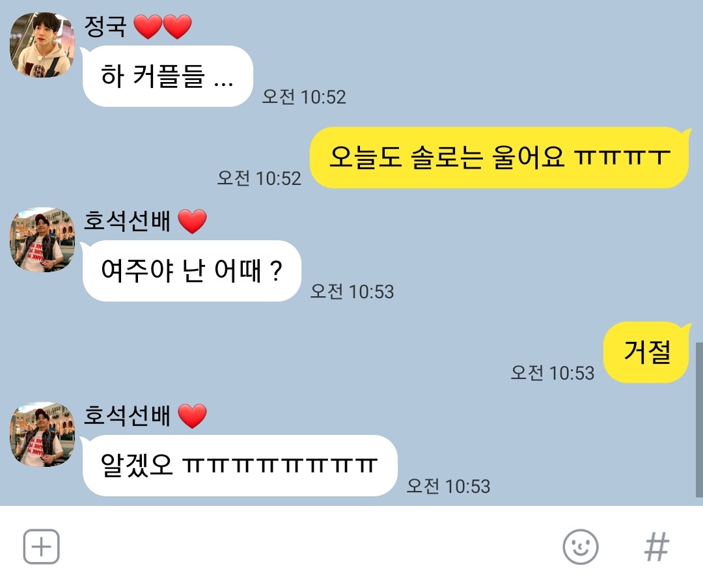The width and height of the screenshot is (703, 588).
Task: Tap the hashtag search icon
Action: coord(656,547)
